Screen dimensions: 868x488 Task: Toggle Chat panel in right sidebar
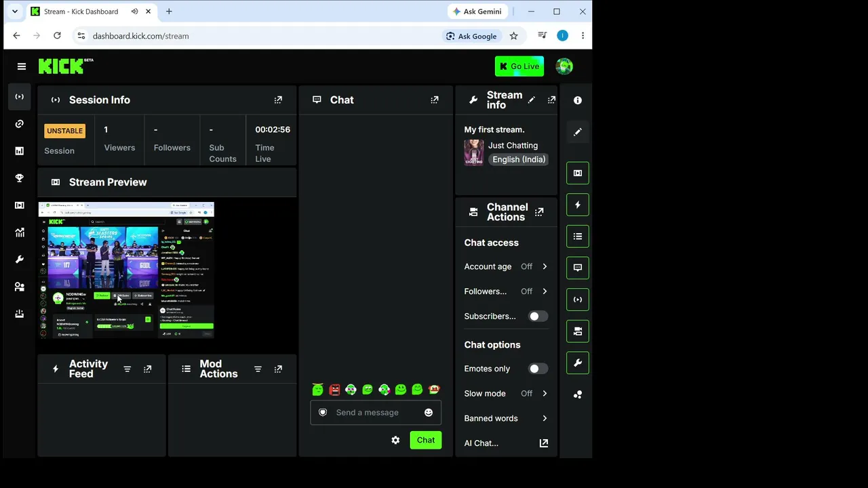tap(578, 268)
